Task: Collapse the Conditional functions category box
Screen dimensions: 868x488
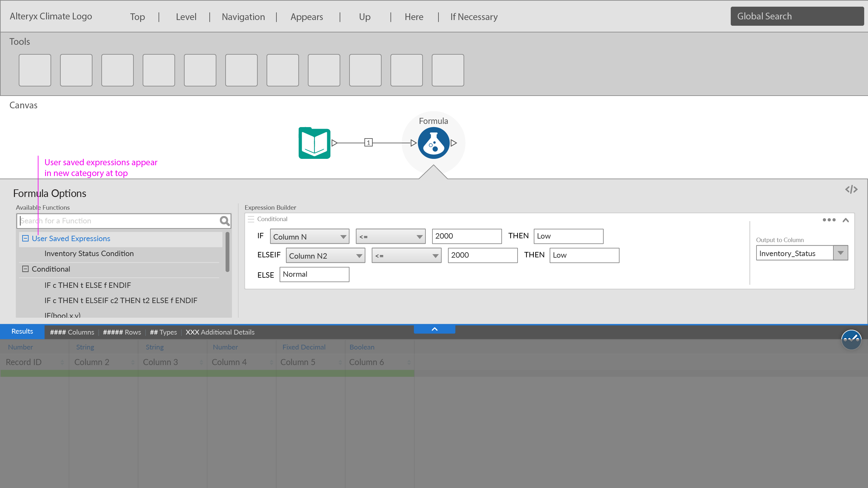Action: pos(25,269)
